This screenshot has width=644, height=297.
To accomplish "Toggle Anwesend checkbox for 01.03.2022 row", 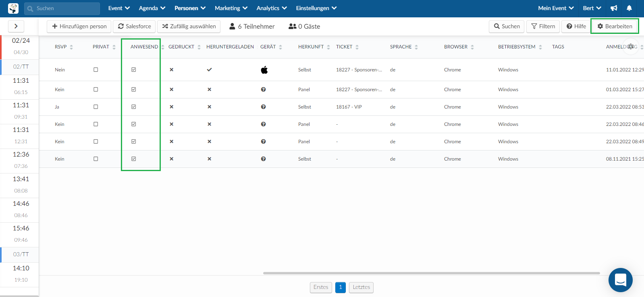I will point(133,90).
